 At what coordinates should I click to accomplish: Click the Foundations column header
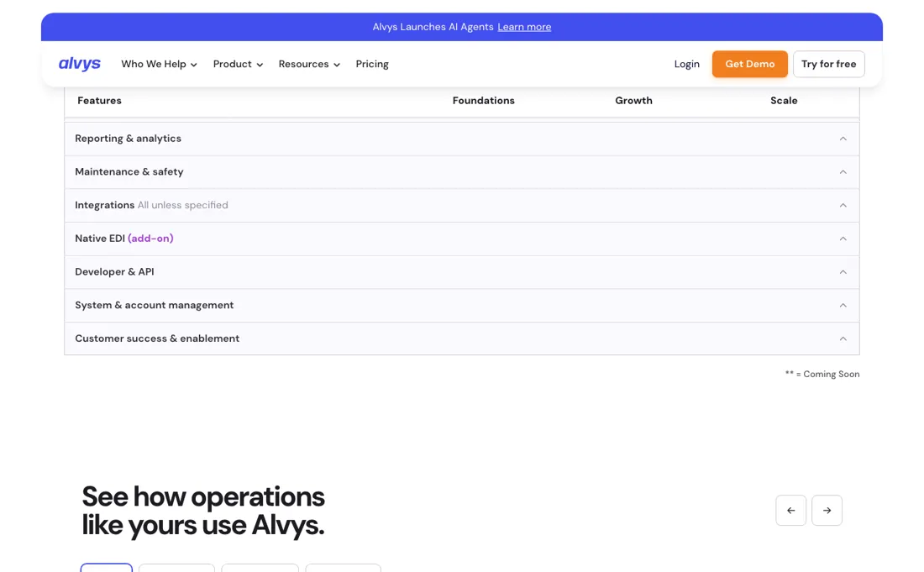pos(483,101)
